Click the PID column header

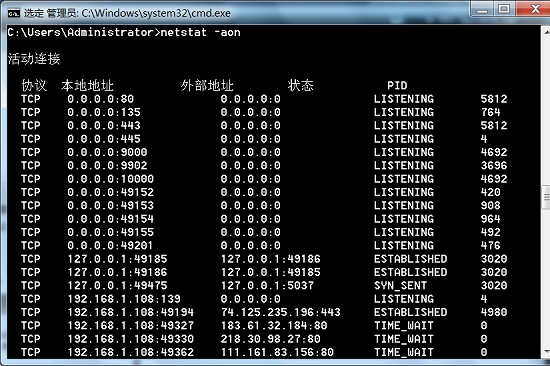click(397, 85)
